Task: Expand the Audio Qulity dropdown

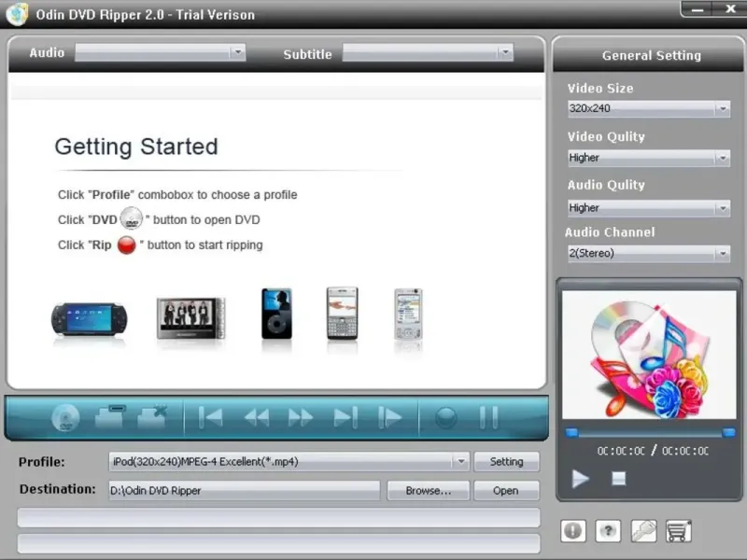Action: 648,208
